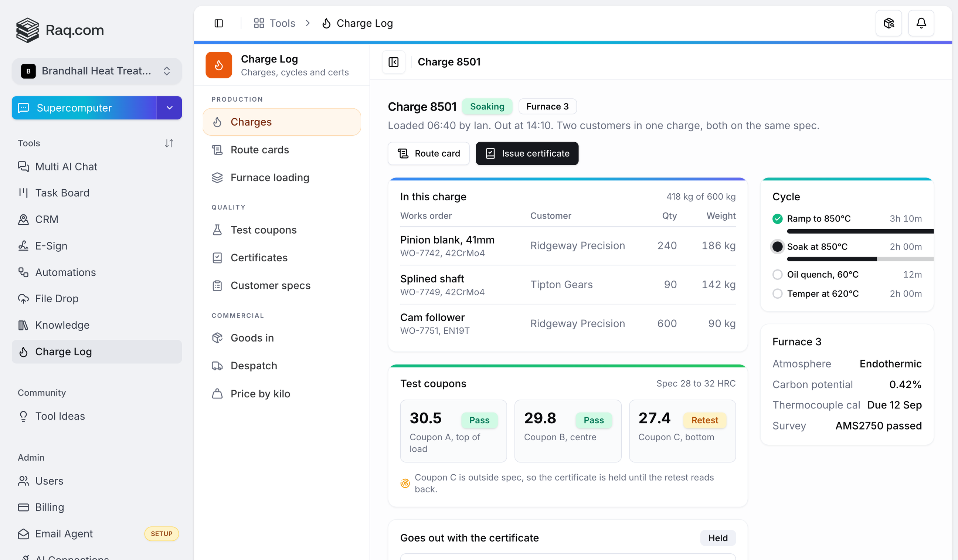The width and height of the screenshot is (958, 560).
Task: Click the Supercomputer button
Action: pos(84,108)
